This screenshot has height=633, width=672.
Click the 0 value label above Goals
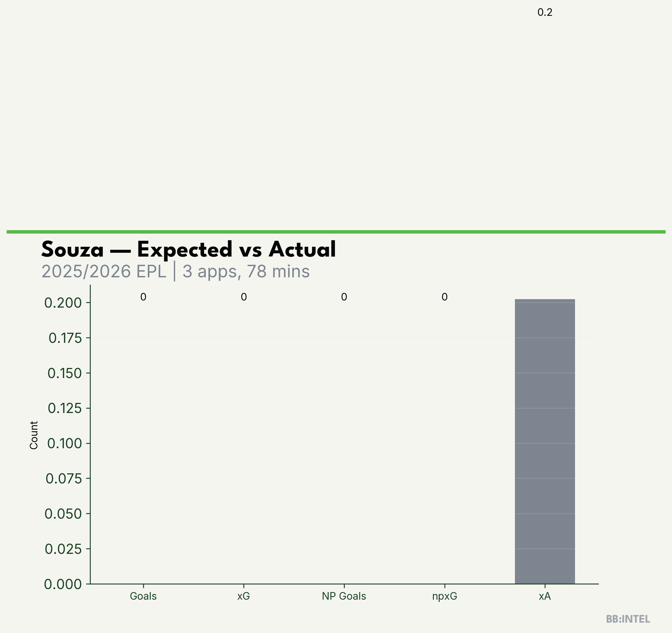coord(143,297)
